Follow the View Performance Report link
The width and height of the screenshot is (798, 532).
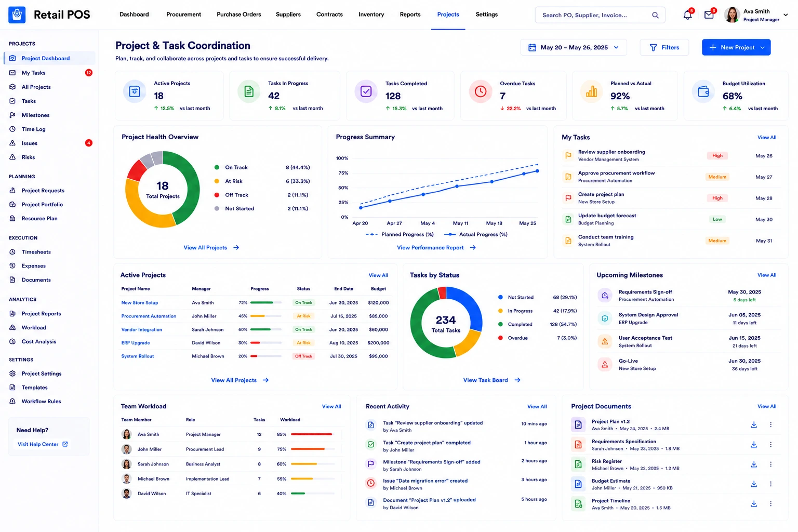[x=436, y=248]
